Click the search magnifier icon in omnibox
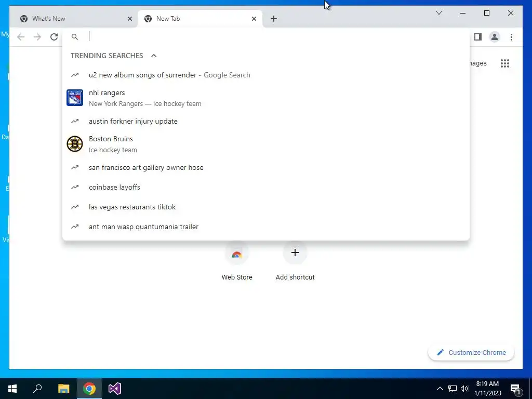The height and width of the screenshot is (399, 532). 75,37
